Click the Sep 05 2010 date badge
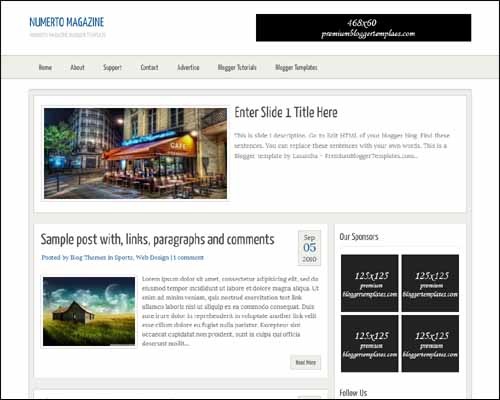500x400 pixels. [x=309, y=248]
